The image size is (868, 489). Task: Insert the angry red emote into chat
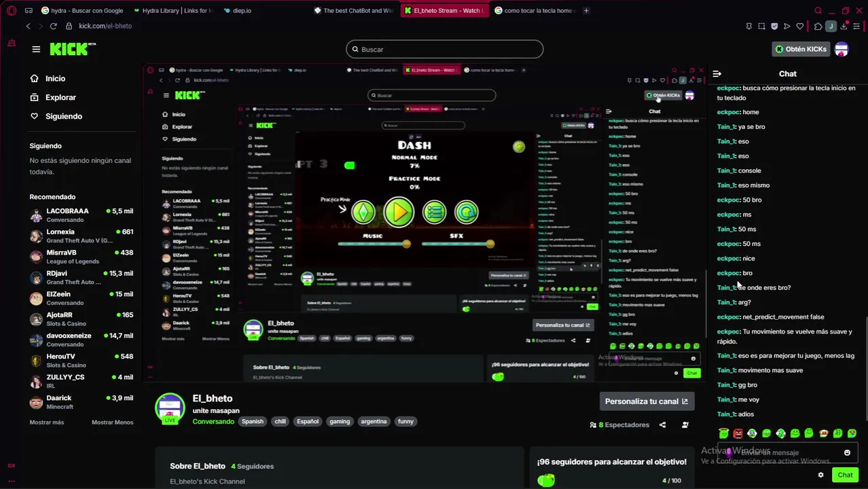point(738,433)
